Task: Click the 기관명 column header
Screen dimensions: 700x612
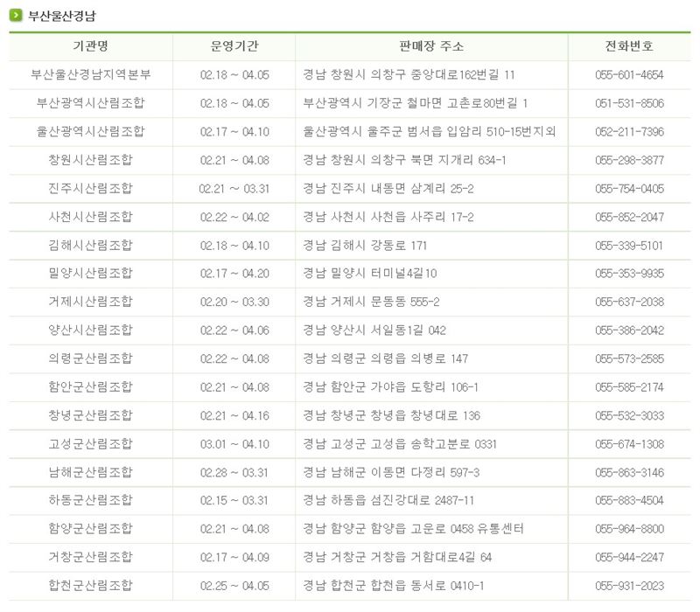Action: click(x=91, y=46)
